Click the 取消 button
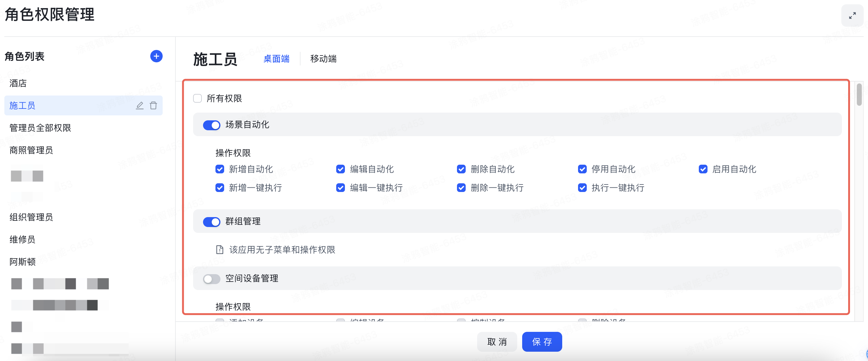The image size is (868, 361). (497, 341)
